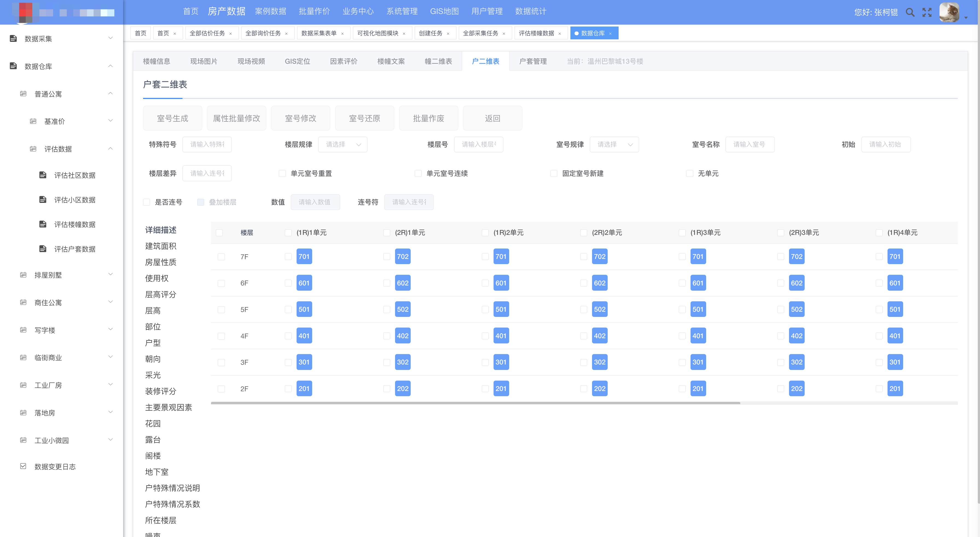Click the 工业厂房 sidebar icon

23,385
